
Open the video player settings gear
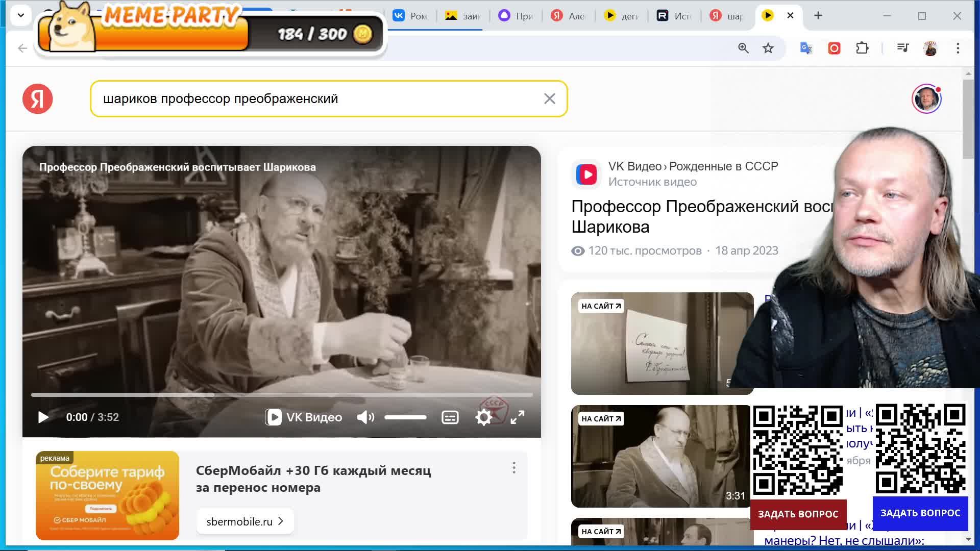pyautogui.click(x=482, y=417)
